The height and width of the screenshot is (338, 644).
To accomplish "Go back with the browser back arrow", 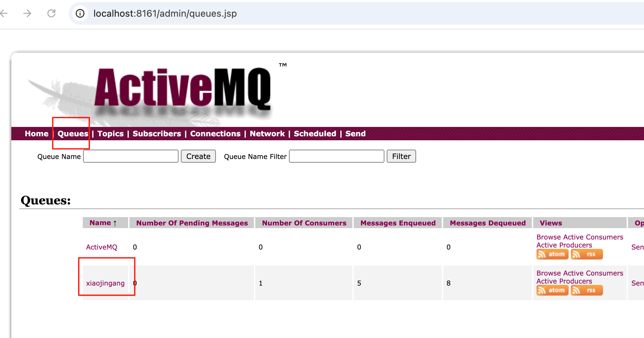I will 4,13.
